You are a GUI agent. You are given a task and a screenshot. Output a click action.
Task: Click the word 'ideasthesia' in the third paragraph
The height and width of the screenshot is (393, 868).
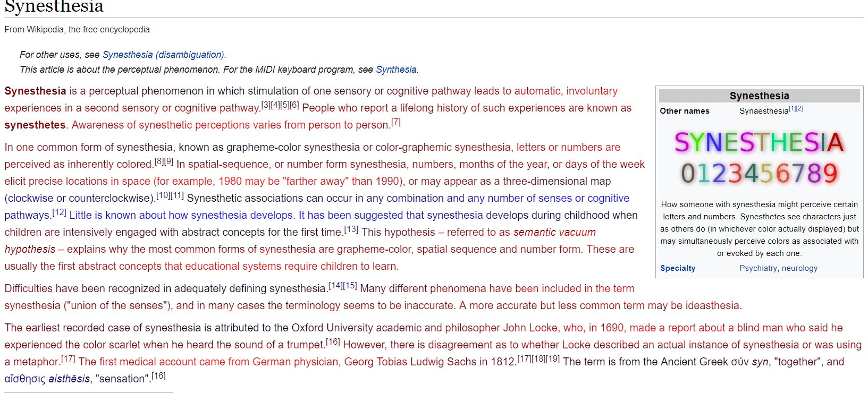coord(712,305)
